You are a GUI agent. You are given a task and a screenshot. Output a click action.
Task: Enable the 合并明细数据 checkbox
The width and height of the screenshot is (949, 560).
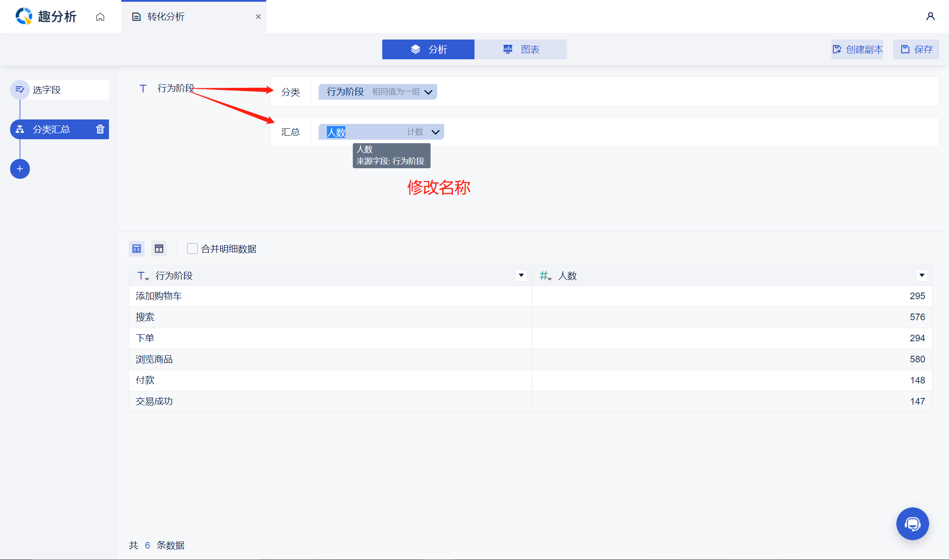tap(192, 249)
